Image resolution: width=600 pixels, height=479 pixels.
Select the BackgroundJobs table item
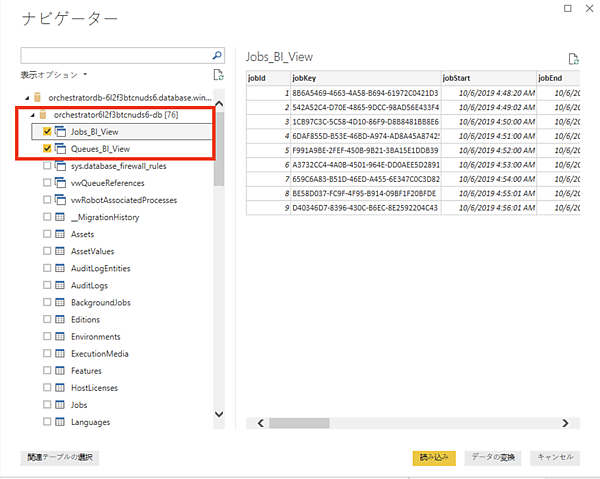[x=103, y=302]
